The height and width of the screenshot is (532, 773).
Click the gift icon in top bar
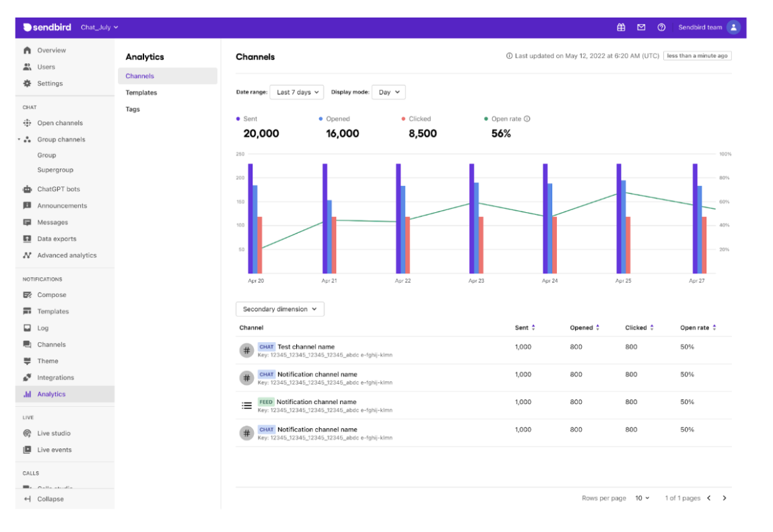pyautogui.click(x=621, y=28)
